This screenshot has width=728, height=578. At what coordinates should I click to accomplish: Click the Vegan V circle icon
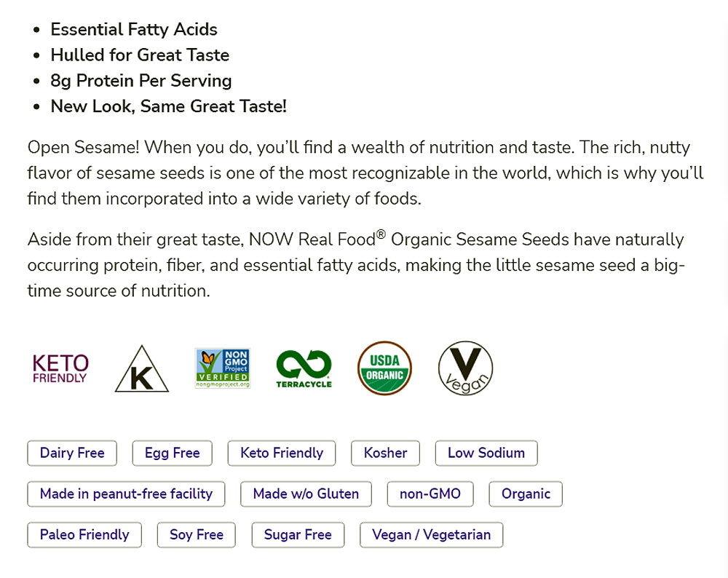[465, 369]
